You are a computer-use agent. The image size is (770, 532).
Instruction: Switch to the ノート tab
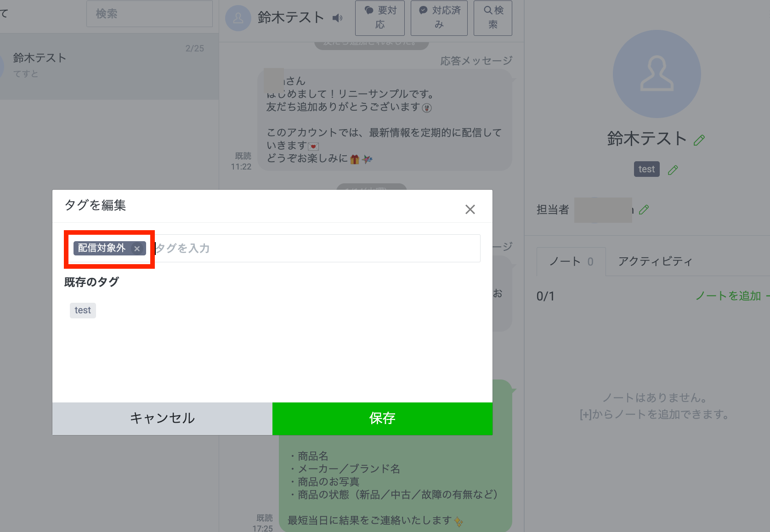570,261
